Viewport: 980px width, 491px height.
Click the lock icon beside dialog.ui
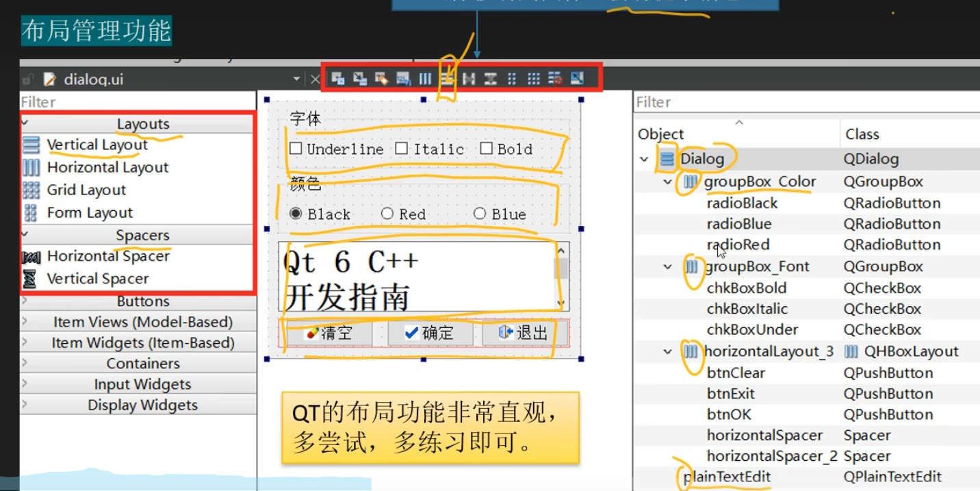coord(28,79)
